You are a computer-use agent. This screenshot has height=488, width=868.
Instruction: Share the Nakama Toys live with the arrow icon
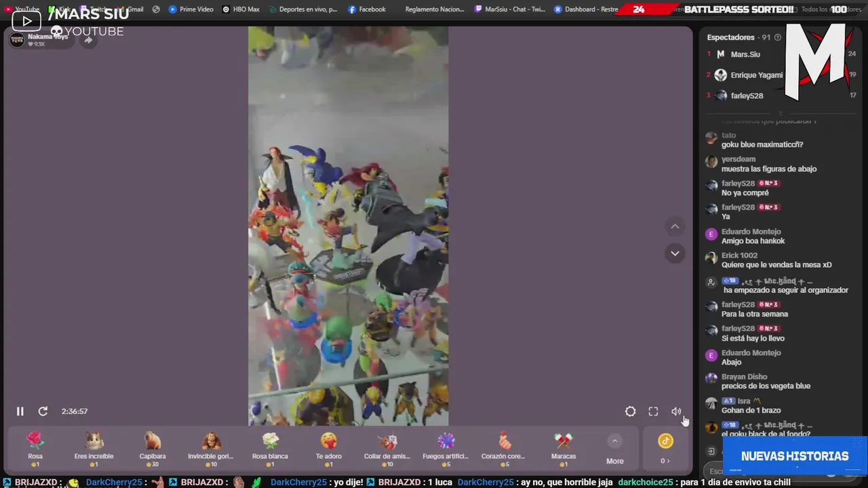point(88,40)
